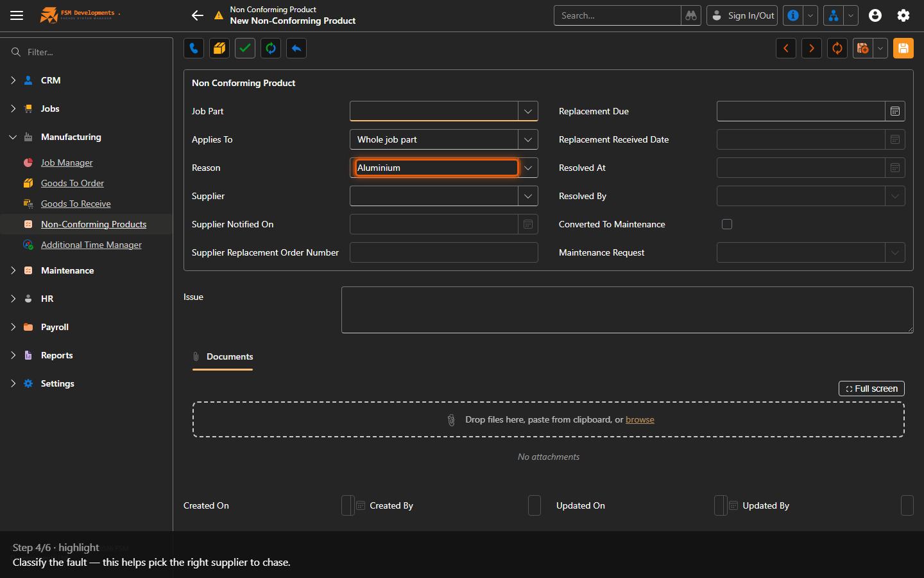
Task: Click the yellow box package toolbar icon
Action: coord(219,48)
